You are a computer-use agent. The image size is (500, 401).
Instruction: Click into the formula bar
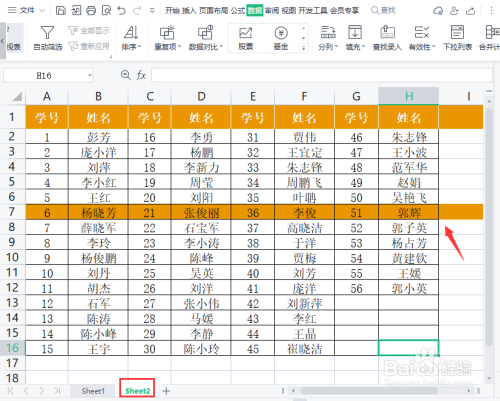click(322, 75)
